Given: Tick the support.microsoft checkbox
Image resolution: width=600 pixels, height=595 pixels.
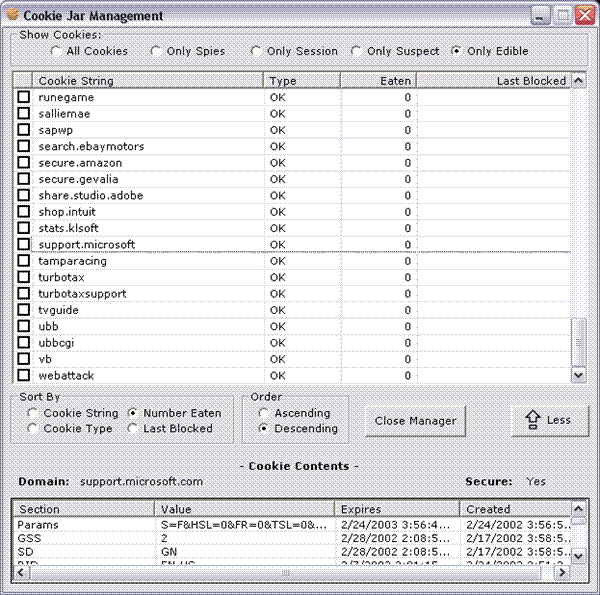Looking at the screenshot, I should (x=24, y=244).
